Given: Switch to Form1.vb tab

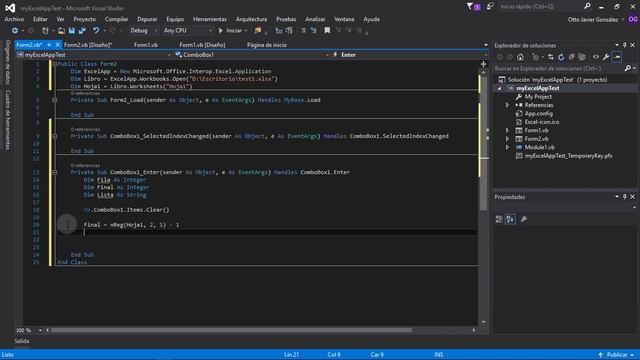Looking at the screenshot, I should coord(146,45).
